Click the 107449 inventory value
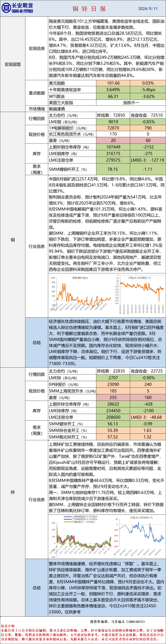 pyautogui.click(x=113, y=147)
